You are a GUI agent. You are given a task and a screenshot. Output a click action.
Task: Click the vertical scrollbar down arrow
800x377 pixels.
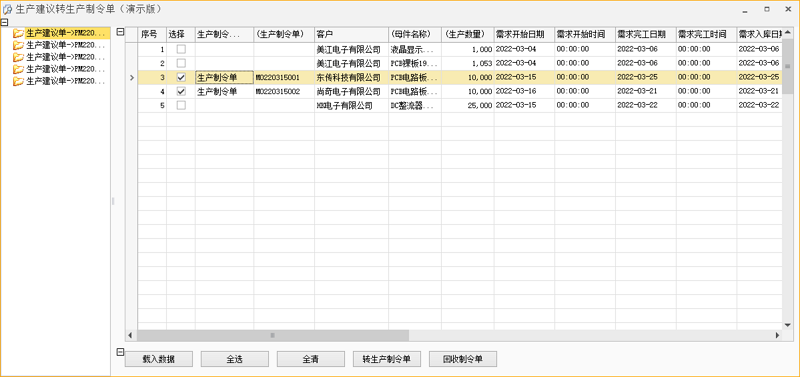(x=788, y=325)
